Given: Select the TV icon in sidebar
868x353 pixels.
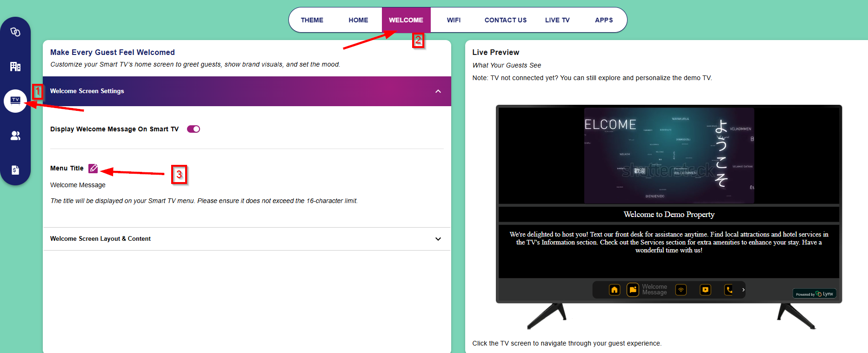Looking at the screenshot, I should pyautogui.click(x=15, y=101).
